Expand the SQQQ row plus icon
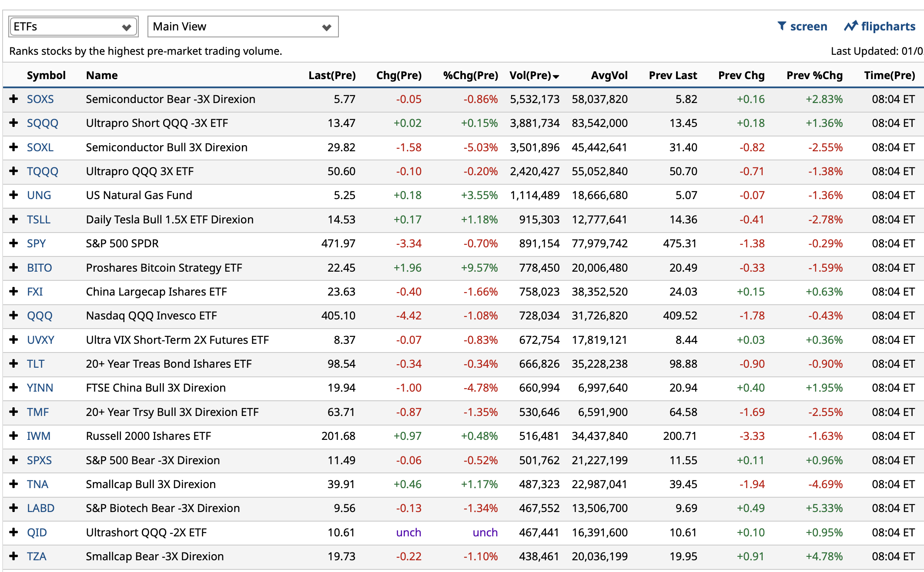Image resolution: width=924 pixels, height=572 pixels. click(x=13, y=123)
